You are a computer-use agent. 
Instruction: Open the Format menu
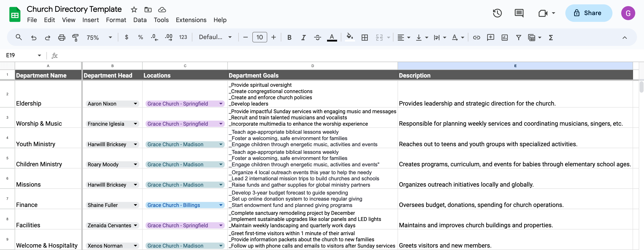116,20
